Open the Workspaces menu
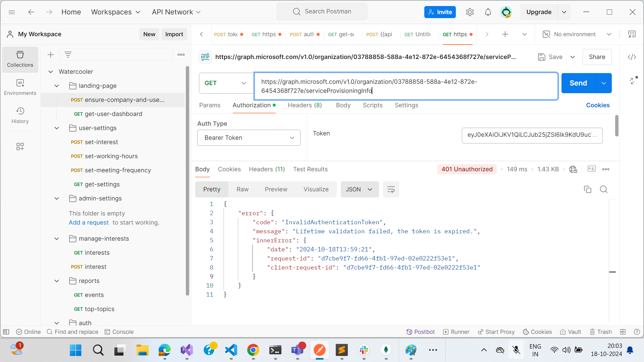Viewport: 644px width, 362px height. click(x=116, y=12)
